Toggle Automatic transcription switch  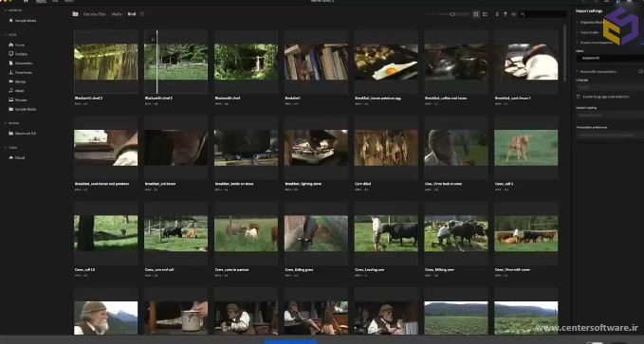click(x=641, y=71)
